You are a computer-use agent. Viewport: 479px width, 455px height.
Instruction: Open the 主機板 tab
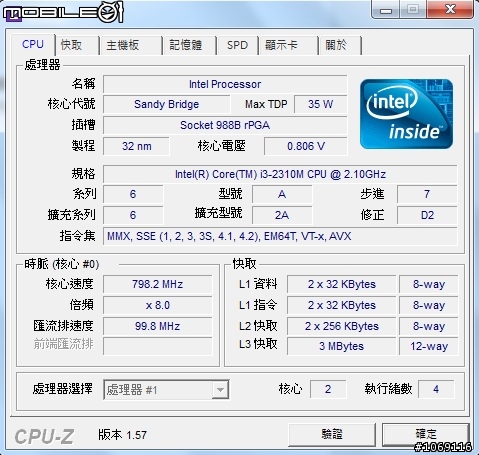tap(130, 45)
